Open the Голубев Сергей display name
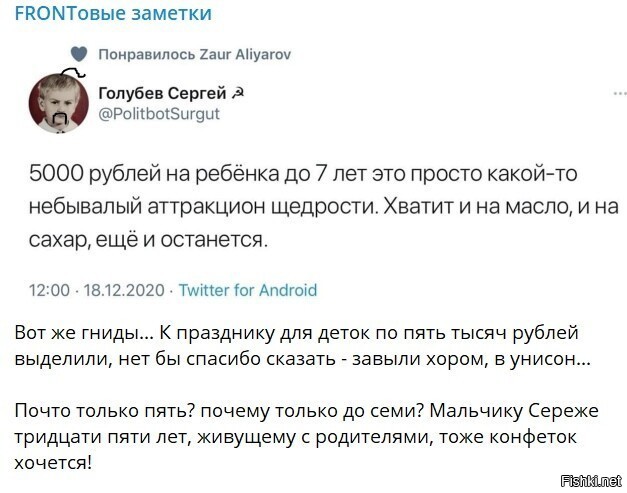627x493 pixels. pos(162,93)
